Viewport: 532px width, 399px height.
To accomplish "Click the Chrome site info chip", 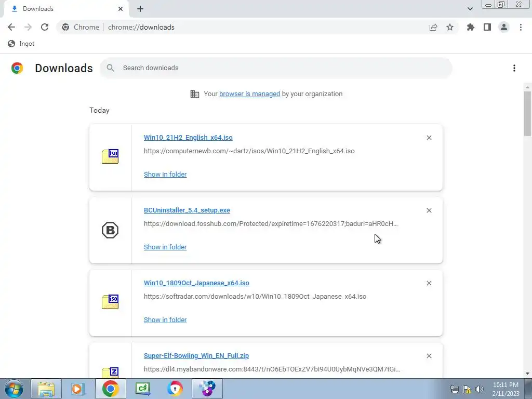I will pos(81,27).
